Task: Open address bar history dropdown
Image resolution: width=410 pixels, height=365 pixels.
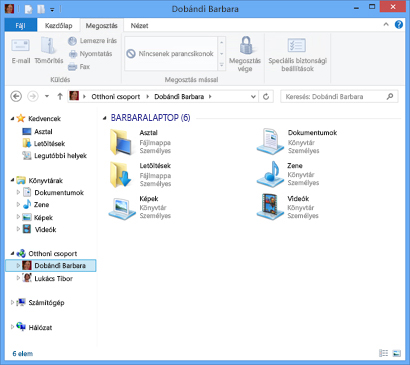Action: click(x=253, y=97)
